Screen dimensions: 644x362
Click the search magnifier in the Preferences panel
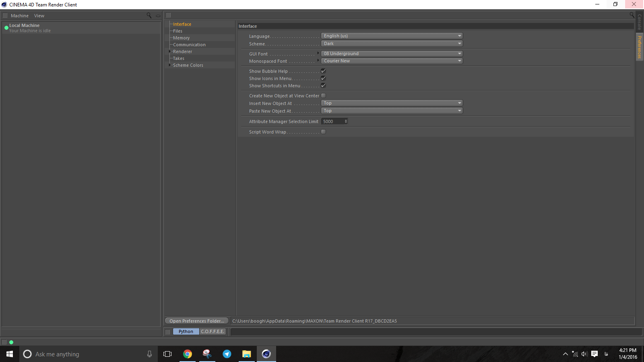point(632,15)
